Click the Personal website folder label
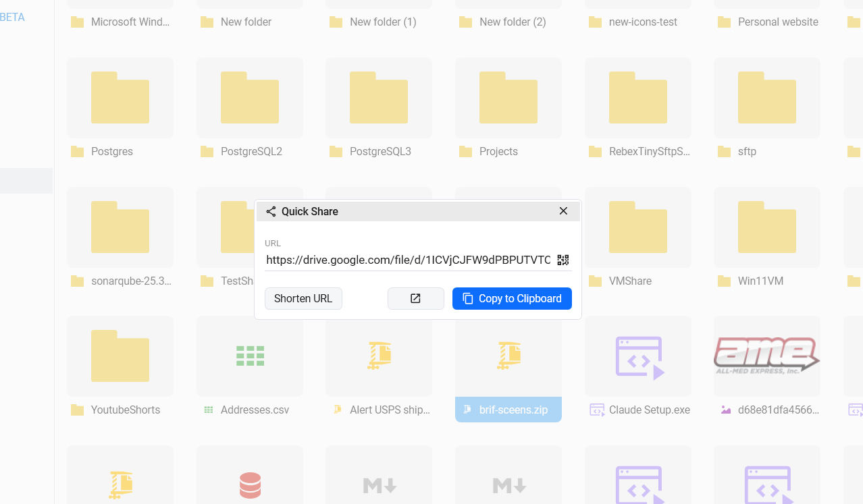Image resolution: width=863 pixels, height=504 pixels. click(x=778, y=22)
